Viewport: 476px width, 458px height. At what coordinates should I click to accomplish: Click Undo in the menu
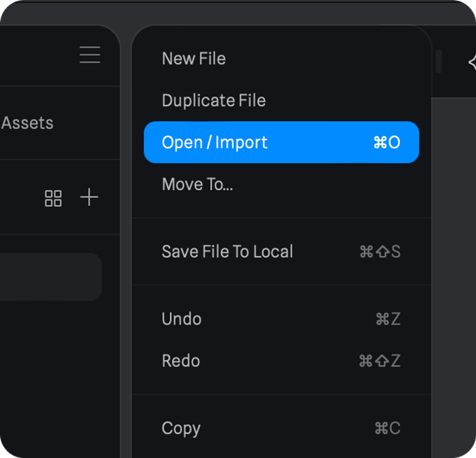pyautogui.click(x=181, y=319)
